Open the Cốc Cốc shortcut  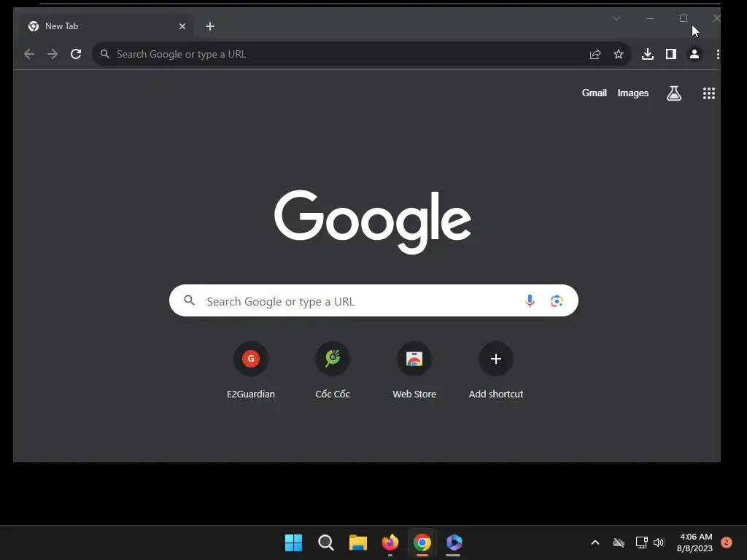(x=333, y=370)
